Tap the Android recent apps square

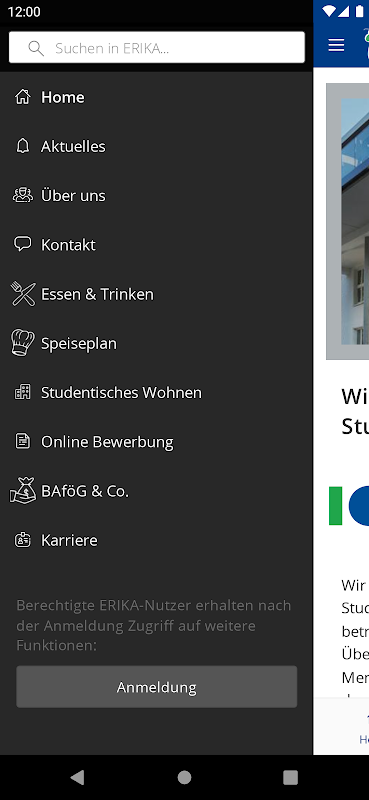[290, 777]
